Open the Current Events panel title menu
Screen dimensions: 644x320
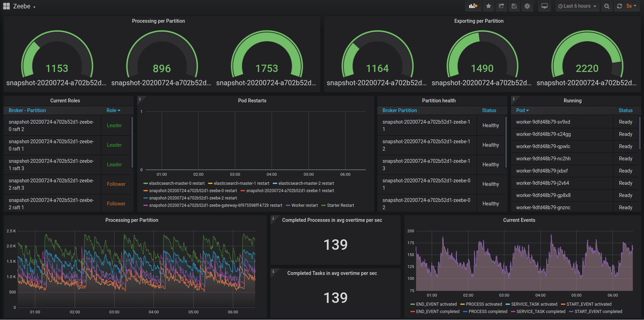519,220
